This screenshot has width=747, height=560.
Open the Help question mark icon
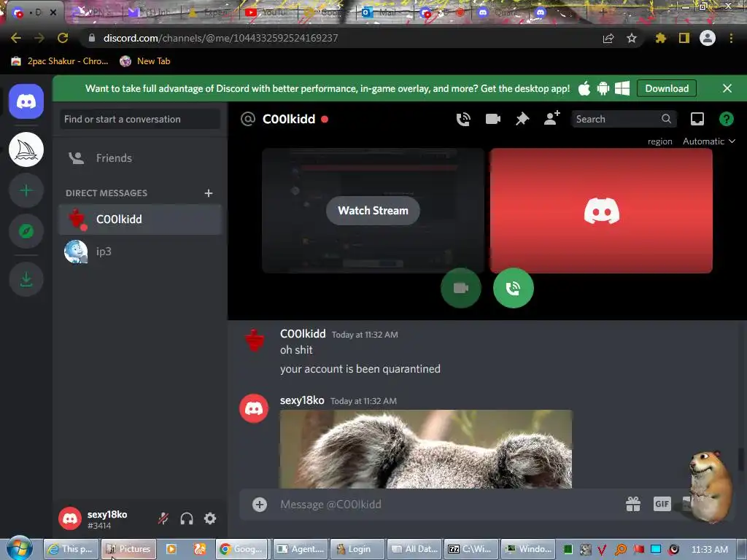[726, 119]
